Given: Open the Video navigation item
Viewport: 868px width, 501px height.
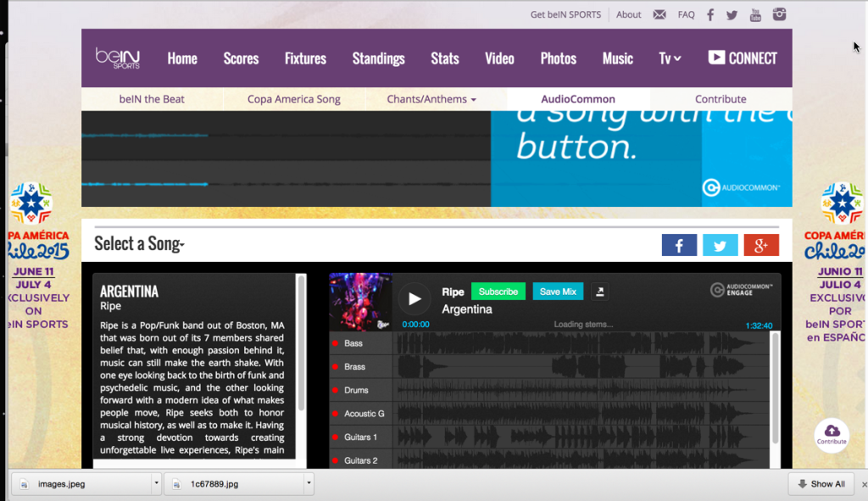Looking at the screenshot, I should [499, 58].
